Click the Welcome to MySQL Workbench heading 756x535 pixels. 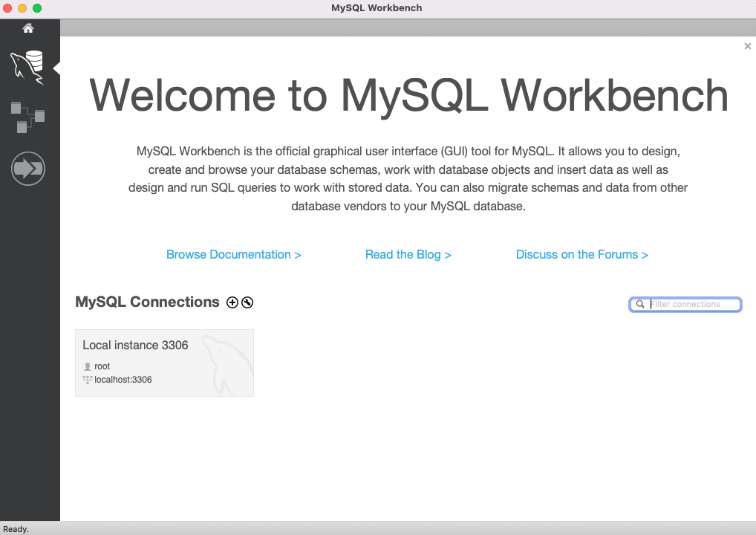click(408, 96)
